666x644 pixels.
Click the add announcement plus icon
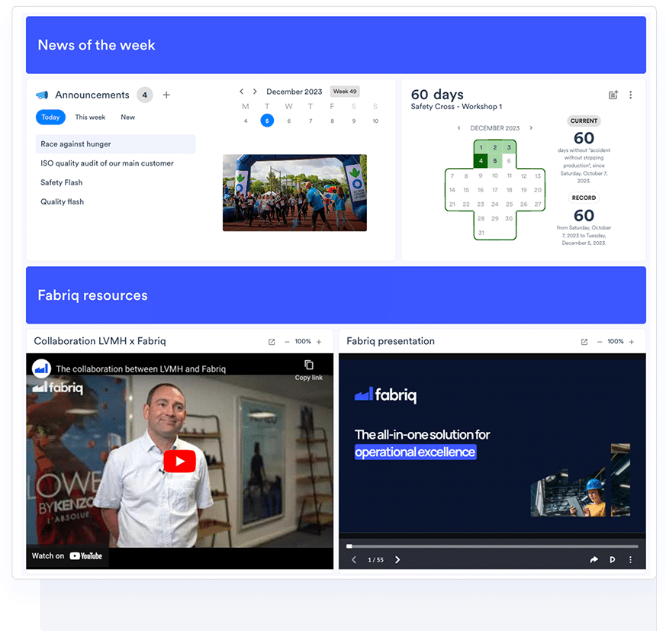point(166,95)
